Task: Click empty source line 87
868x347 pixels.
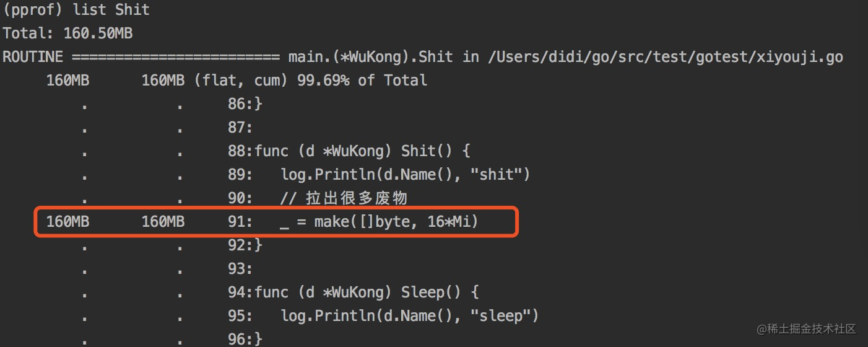Action: pos(240,128)
